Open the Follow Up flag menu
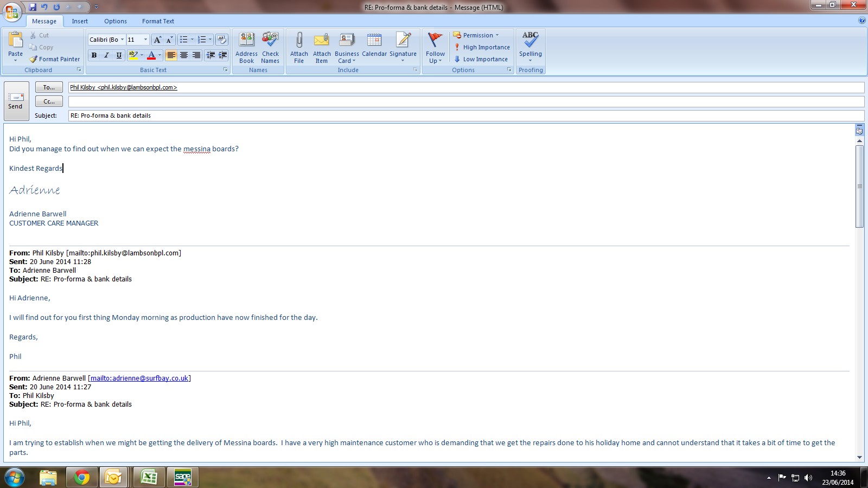 435,48
